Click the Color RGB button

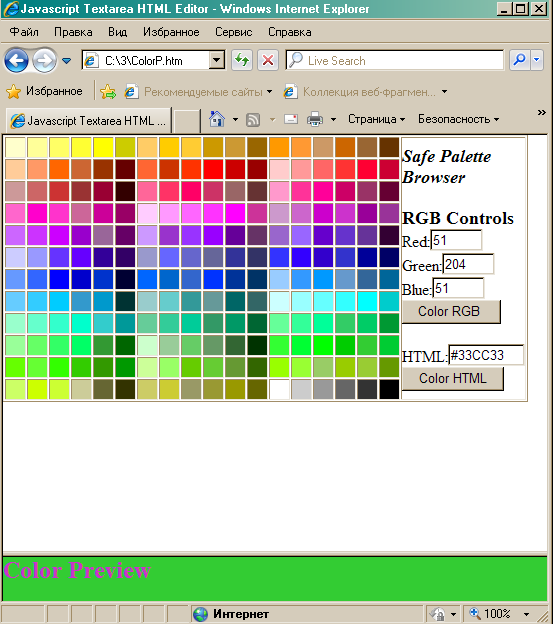451,311
